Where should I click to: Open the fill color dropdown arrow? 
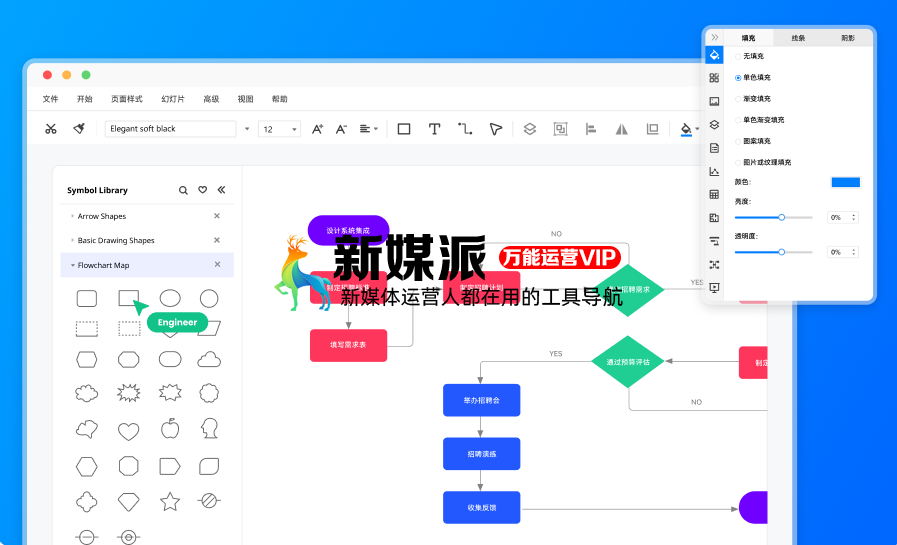point(697,129)
